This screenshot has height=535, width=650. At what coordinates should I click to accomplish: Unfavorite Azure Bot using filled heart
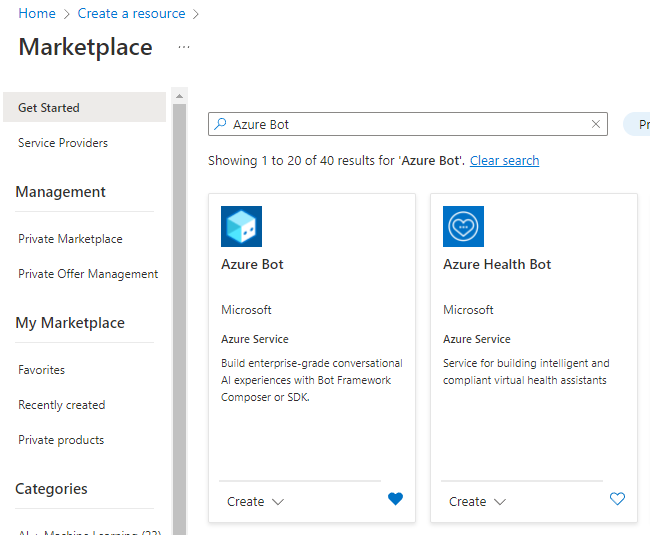pos(395,499)
